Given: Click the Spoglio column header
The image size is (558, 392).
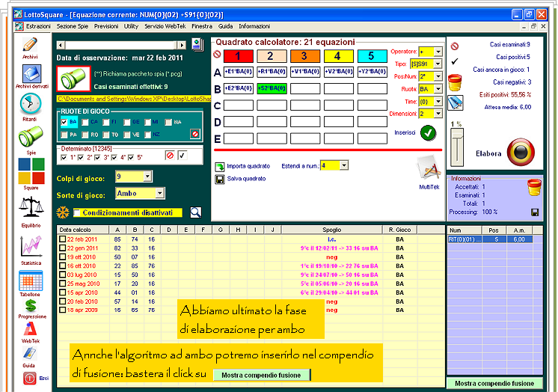Looking at the screenshot, I should (331, 230).
